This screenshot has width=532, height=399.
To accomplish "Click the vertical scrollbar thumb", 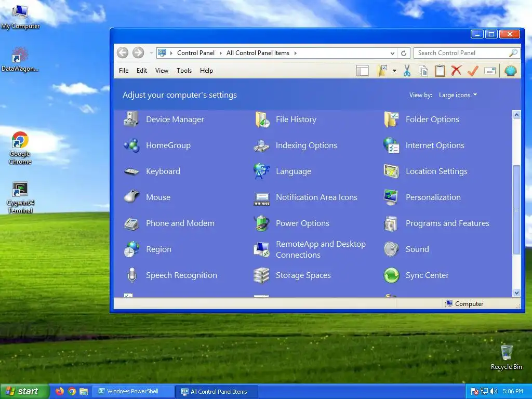I will tap(516, 210).
